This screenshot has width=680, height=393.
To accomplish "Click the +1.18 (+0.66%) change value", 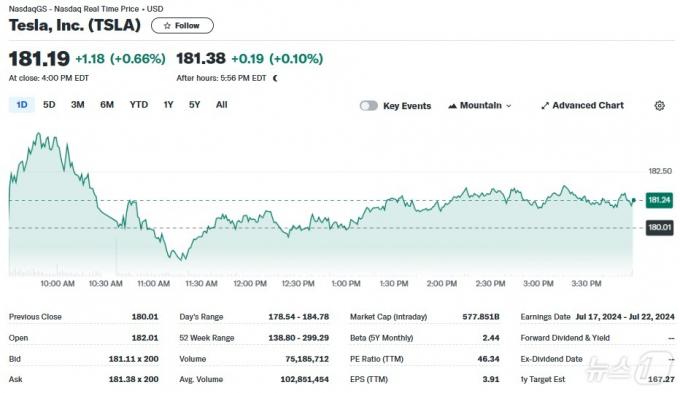I will click(x=121, y=59).
